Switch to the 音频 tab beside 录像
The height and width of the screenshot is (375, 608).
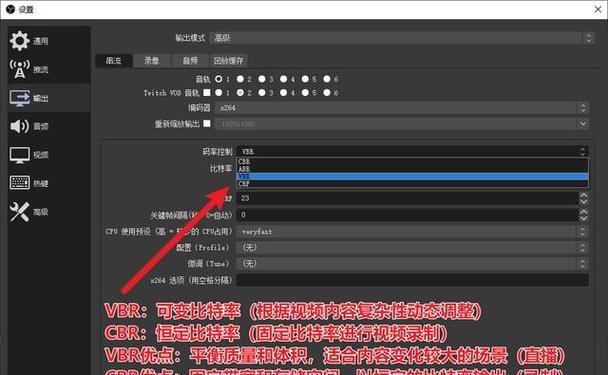pyautogui.click(x=190, y=61)
